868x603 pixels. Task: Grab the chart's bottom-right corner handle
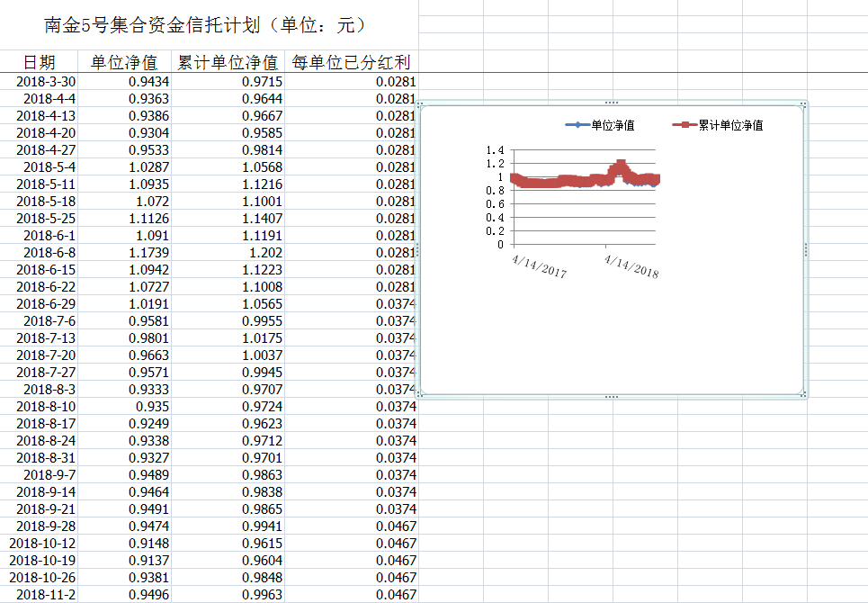click(804, 394)
